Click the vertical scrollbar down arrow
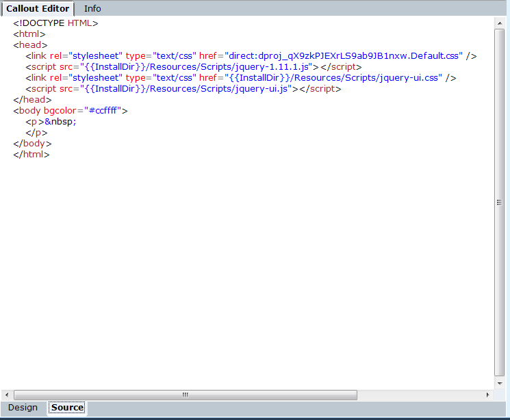Image resolution: width=510 pixels, height=420 pixels. coord(499,384)
